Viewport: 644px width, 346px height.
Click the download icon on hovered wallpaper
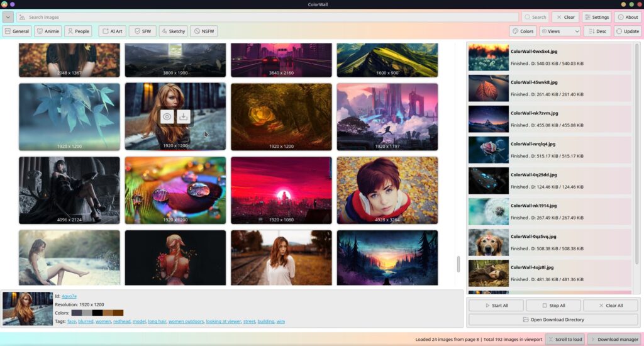[x=184, y=116]
